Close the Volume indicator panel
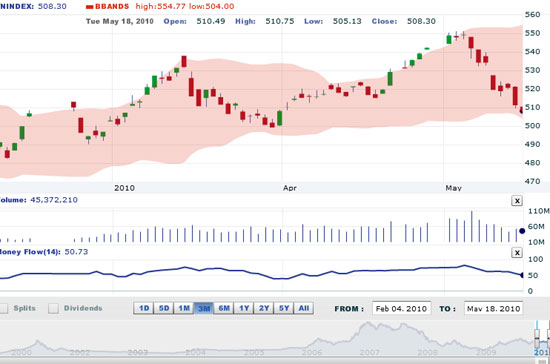The image size is (550, 364). (x=517, y=201)
